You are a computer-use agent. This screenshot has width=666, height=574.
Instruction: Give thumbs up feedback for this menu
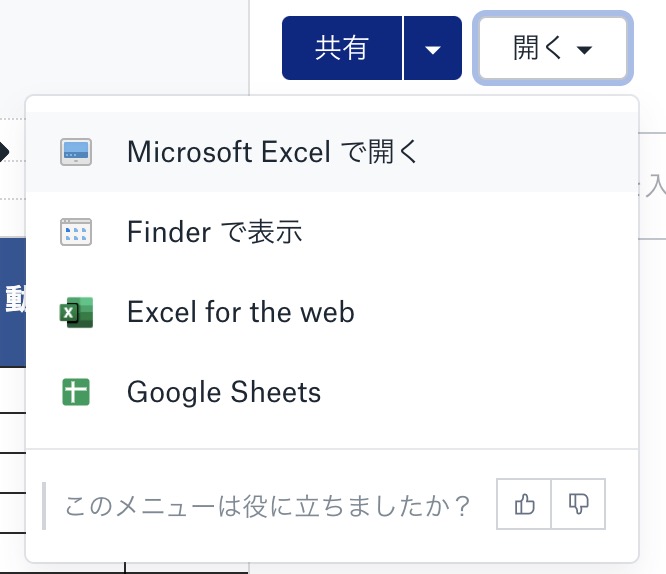click(524, 504)
